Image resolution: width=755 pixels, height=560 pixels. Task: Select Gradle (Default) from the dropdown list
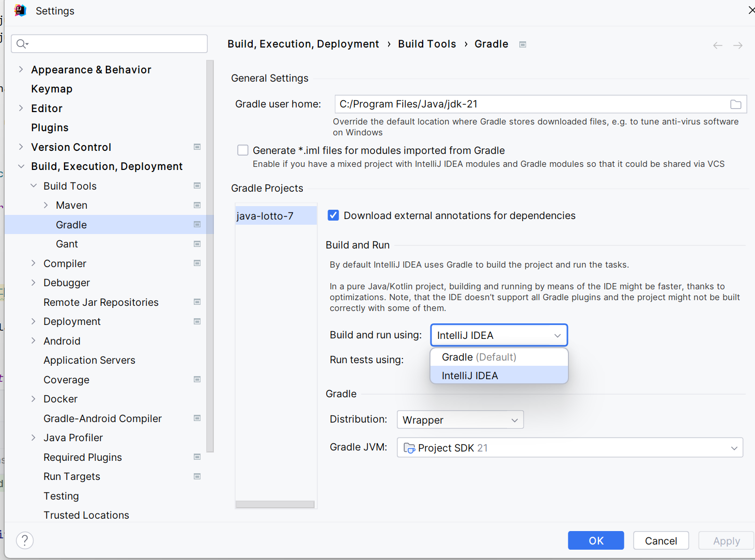pyautogui.click(x=479, y=357)
